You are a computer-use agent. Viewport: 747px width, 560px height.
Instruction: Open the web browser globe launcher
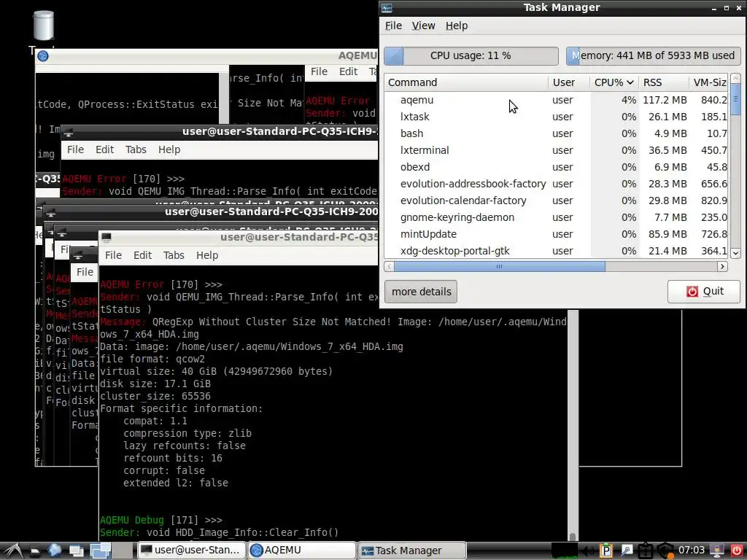[54, 551]
